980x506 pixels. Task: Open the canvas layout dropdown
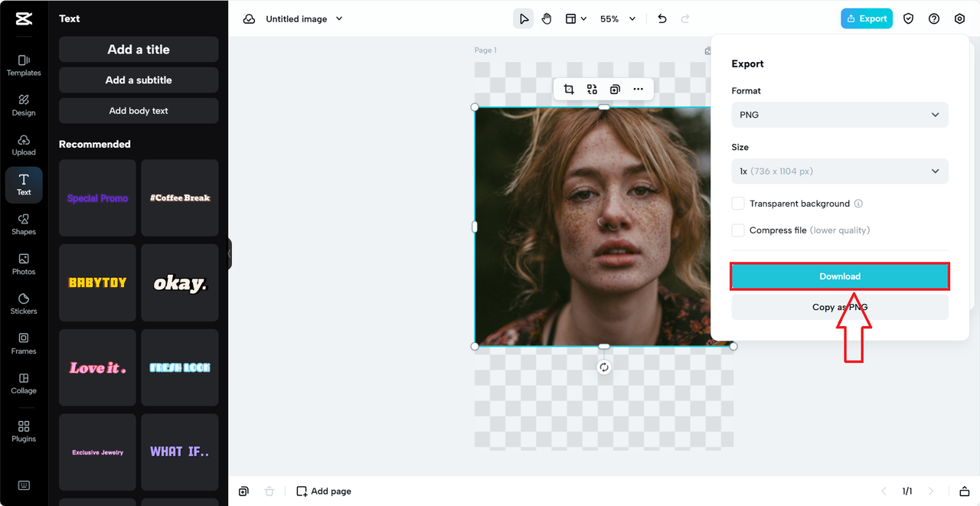pos(576,19)
